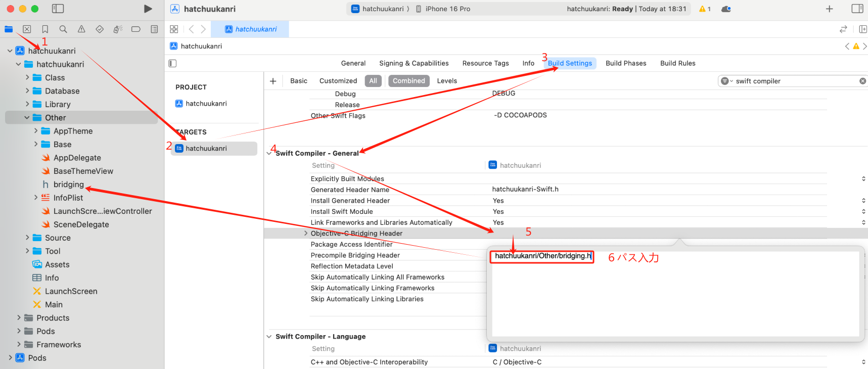Viewport: 868px width, 369px height.
Task: Open the Source Control navigator
Action: tap(27, 29)
